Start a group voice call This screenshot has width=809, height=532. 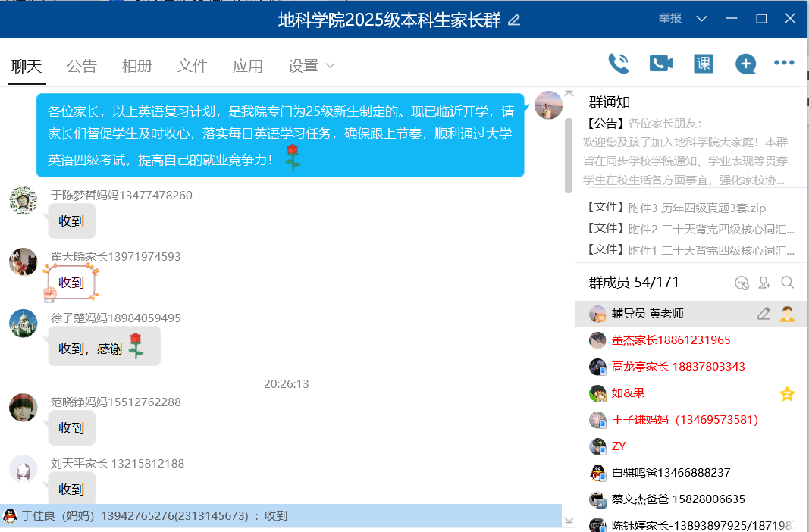pos(619,64)
